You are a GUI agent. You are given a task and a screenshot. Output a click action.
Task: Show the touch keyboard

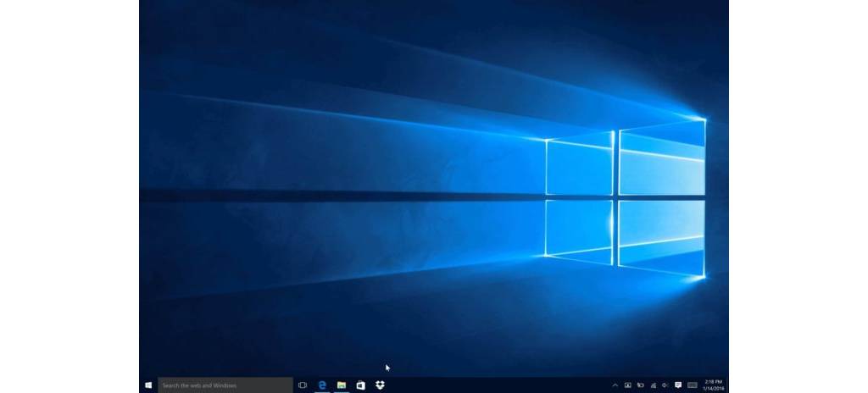click(x=693, y=385)
